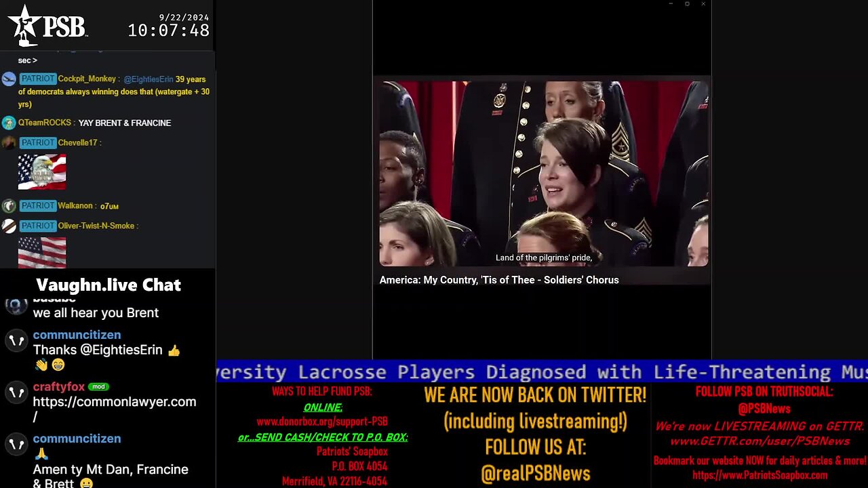Open the eagle flag image from Chevelle17

[x=42, y=171]
